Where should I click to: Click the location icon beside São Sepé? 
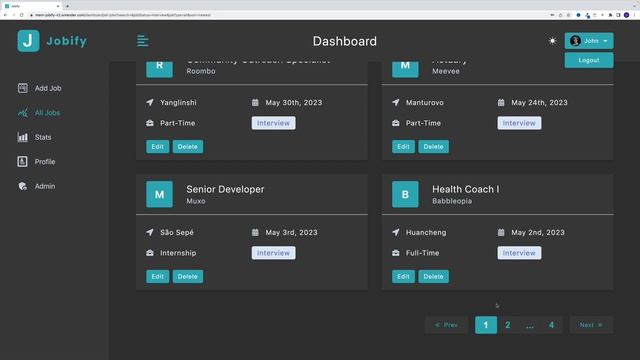pos(150,232)
